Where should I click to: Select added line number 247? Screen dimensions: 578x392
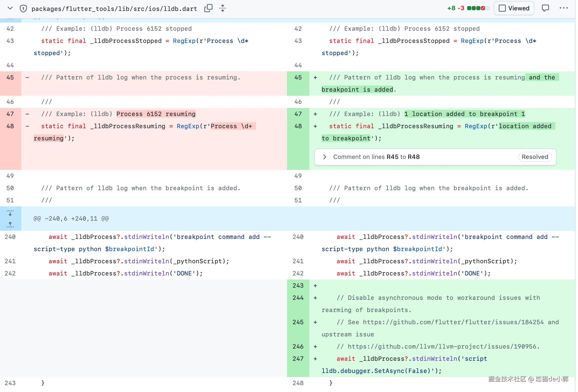298,359
